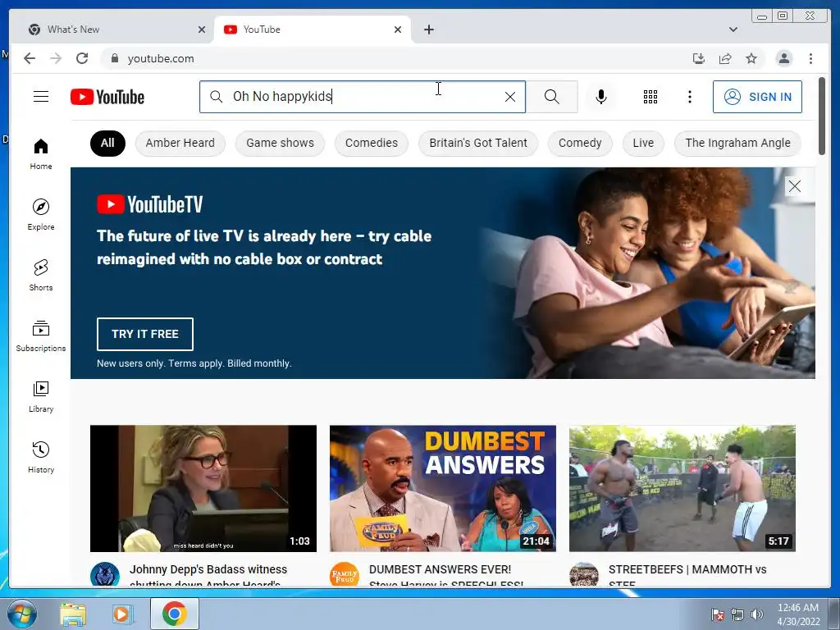The width and height of the screenshot is (840, 630).
Task: Open the Dumbest Answers video thumbnail
Action: click(442, 489)
